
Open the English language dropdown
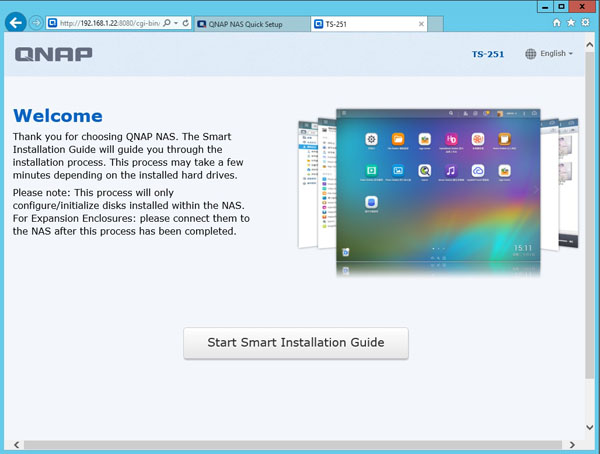tap(556, 54)
